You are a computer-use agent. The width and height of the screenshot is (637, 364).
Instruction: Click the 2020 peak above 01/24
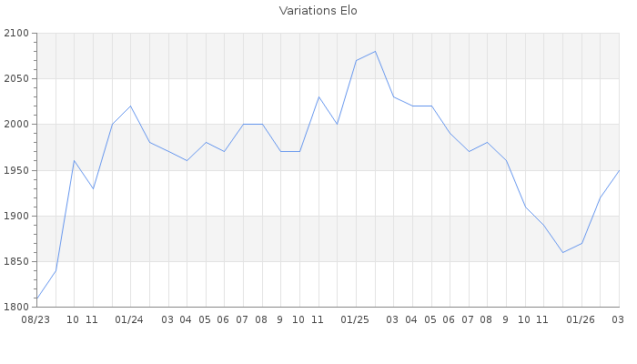coord(130,106)
